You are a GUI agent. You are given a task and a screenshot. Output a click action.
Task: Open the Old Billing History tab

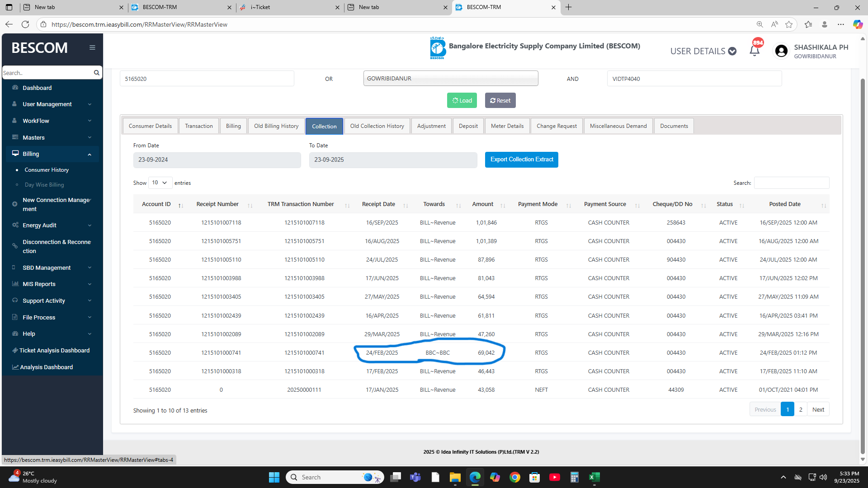click(276, 126)
